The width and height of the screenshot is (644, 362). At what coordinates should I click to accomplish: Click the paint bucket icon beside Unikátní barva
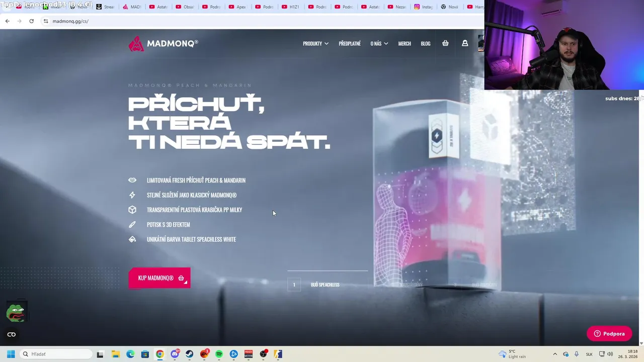pyautogui.click(x=132, y=239)
